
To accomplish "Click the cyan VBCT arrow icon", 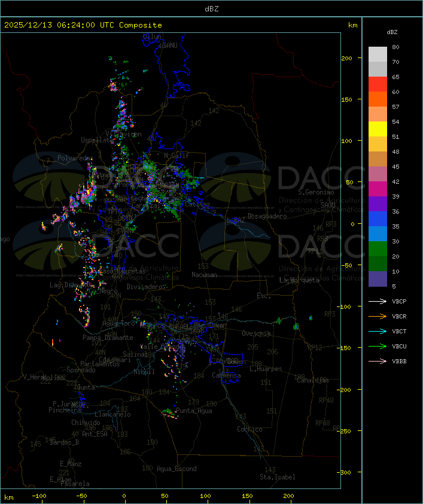I will pos(378,331).
